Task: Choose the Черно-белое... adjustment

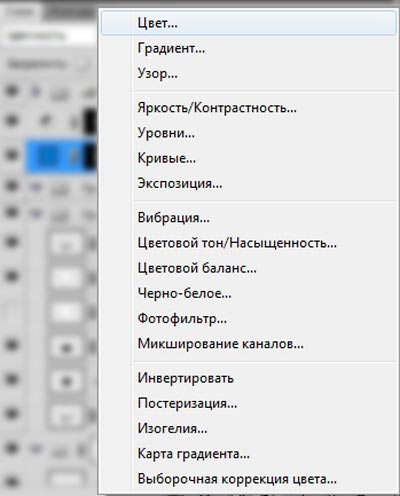Action: 249,293
